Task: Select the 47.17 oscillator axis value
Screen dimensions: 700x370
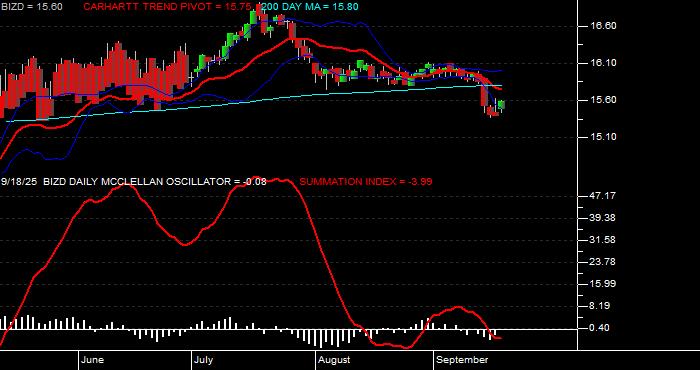Action: (603, 196)
